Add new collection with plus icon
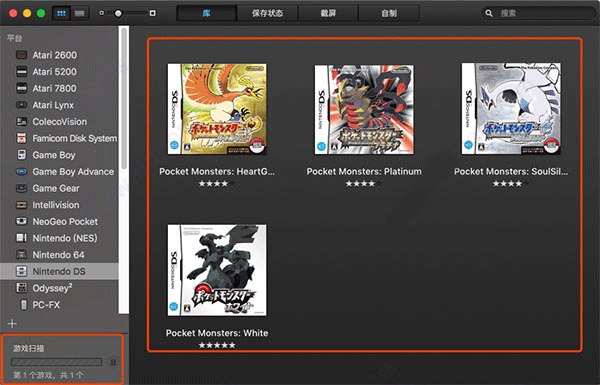 12,323
